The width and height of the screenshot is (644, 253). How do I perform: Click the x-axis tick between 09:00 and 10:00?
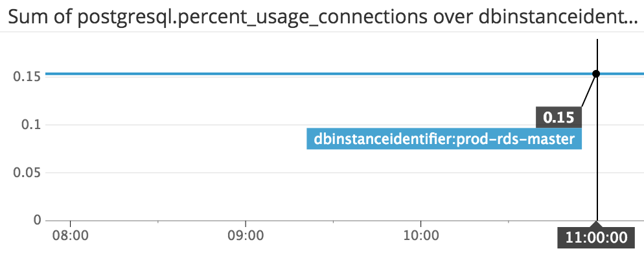(x=333, y=223)
